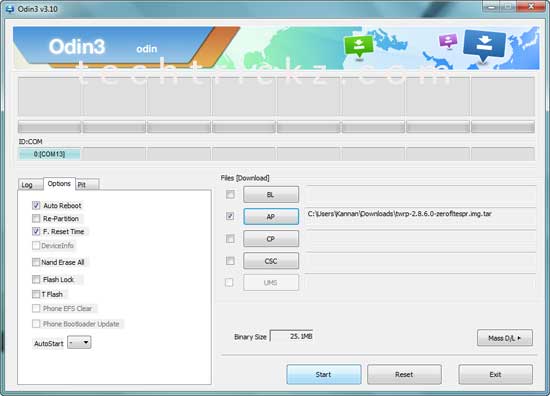The width and height of the screenshot is (550, 396).
Task: Browse firmware with the AP button
Action: (x=271, y=216)
